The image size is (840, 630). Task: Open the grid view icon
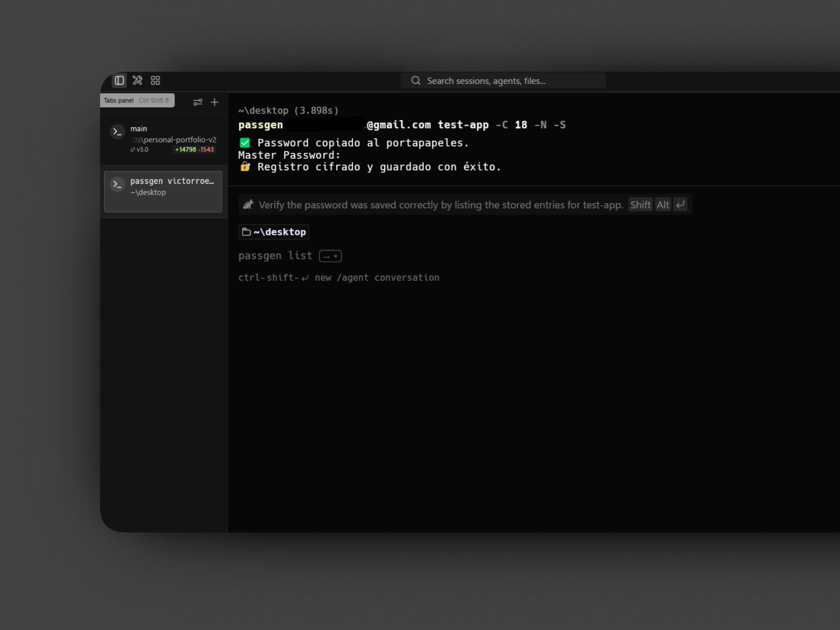click(155, 80)
